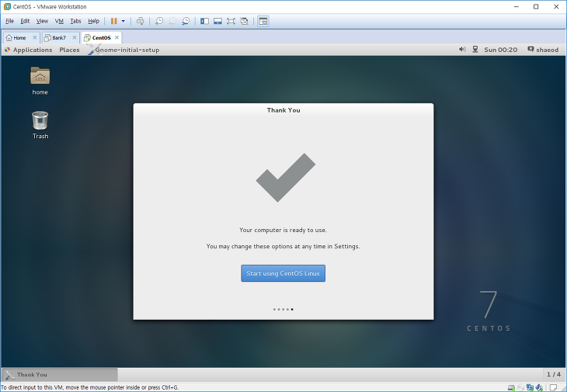Switch to the Bank7 tab

point(58,37)
